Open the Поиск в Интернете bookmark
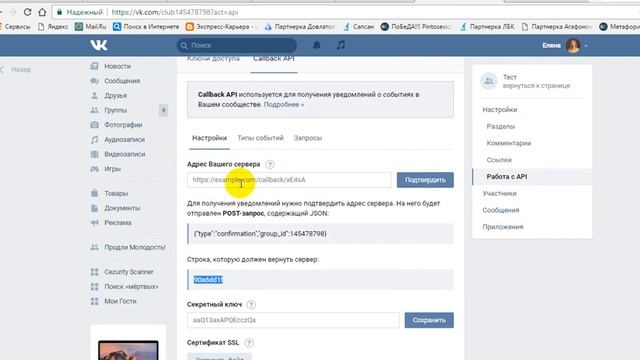Image resolution: width=640 pixels, height=360 pixels. pos(146,27)
